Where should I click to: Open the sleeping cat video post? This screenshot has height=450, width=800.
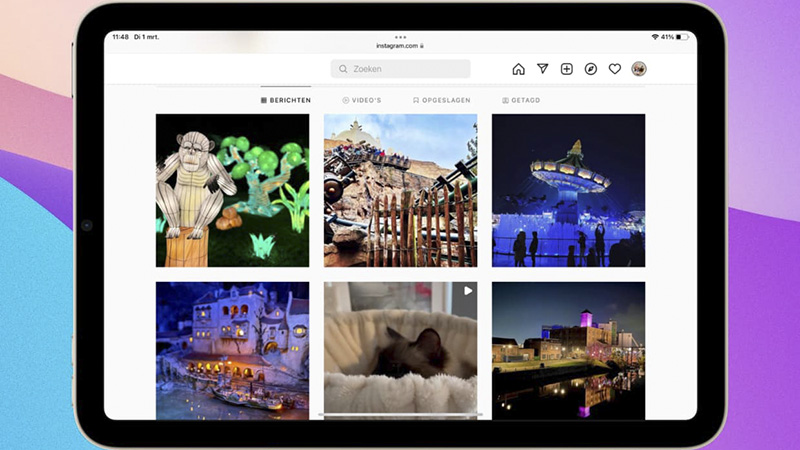coord(401,351)
